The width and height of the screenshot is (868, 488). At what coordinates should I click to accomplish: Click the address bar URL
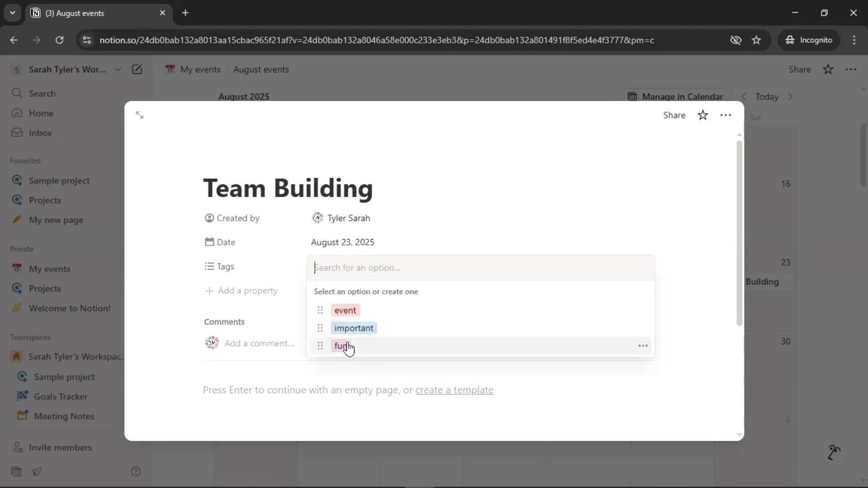click(377, 40)
